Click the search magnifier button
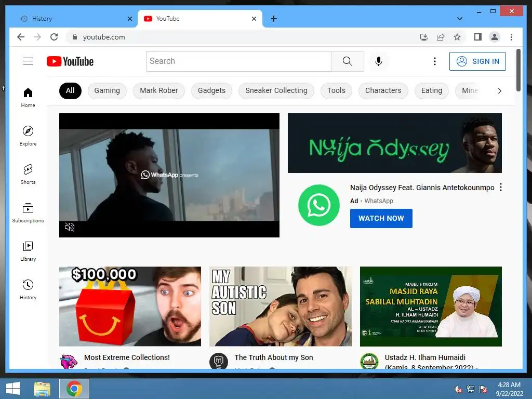The height and width of the screenshot is (399, 532). (348, 61)
